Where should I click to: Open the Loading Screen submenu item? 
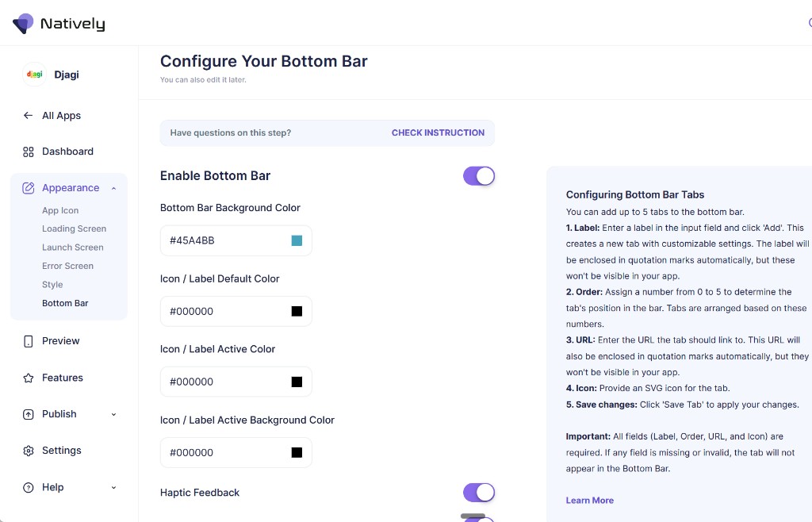click(x=74, y=229)
